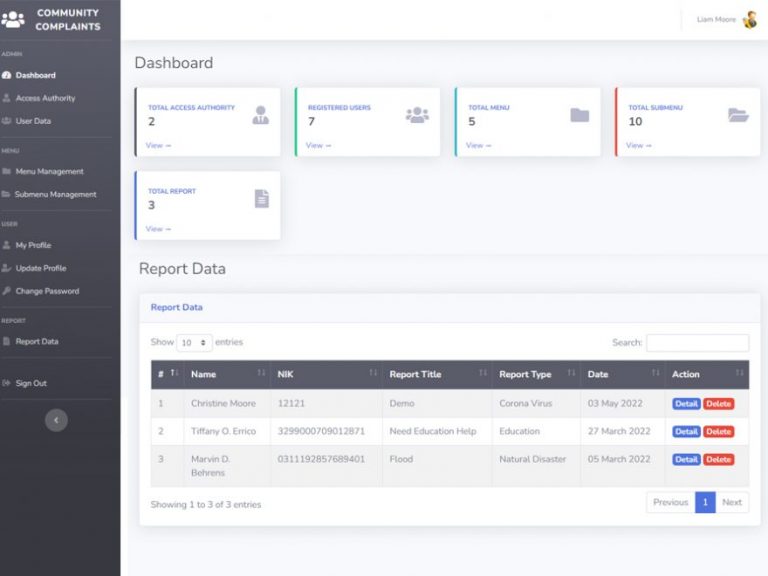Click the Total Submenu open-folder icon

738,115
